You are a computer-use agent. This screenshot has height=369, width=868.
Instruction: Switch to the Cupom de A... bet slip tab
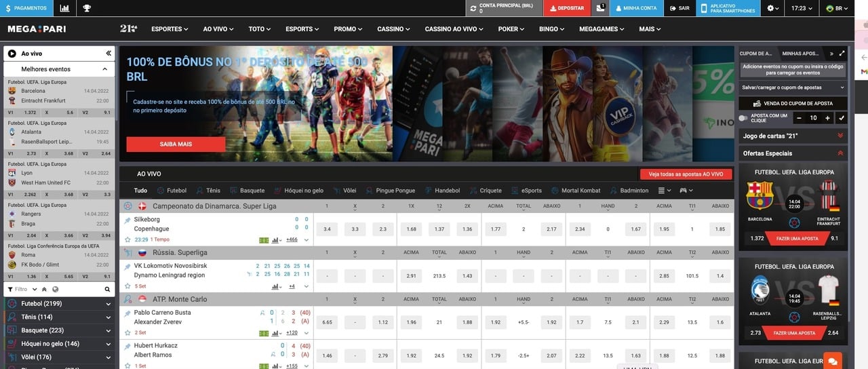(x=756, y=53)
